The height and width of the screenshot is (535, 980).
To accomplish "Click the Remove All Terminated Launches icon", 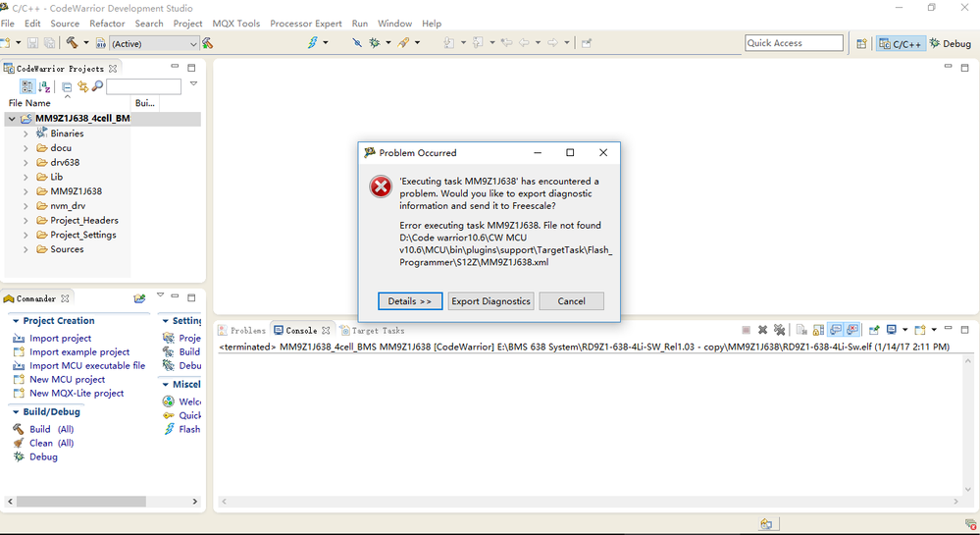I will pos(779,330).
